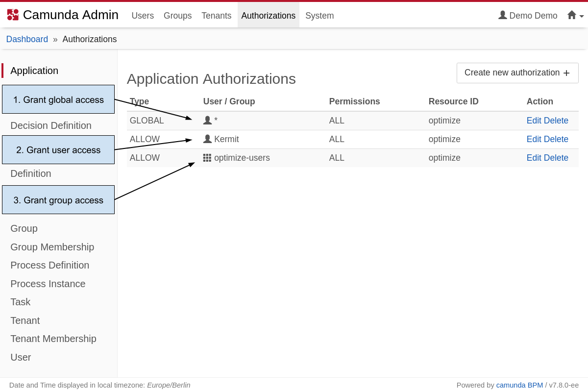Click Create new authorization

pyautogui.click(x=513, y=73)
